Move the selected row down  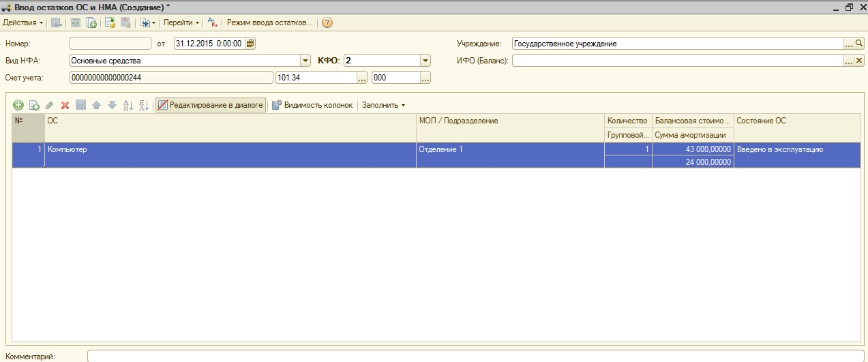pos(112,106)
